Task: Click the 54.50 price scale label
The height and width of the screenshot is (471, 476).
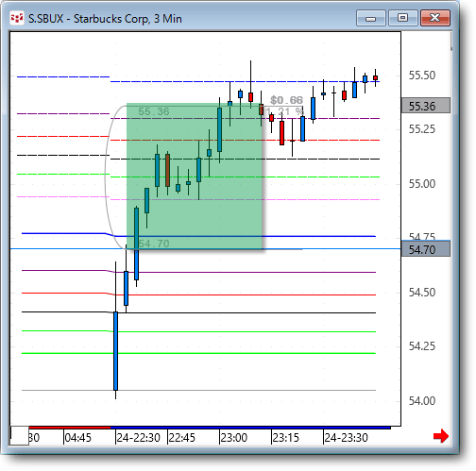Action: [x=422, y=293]
